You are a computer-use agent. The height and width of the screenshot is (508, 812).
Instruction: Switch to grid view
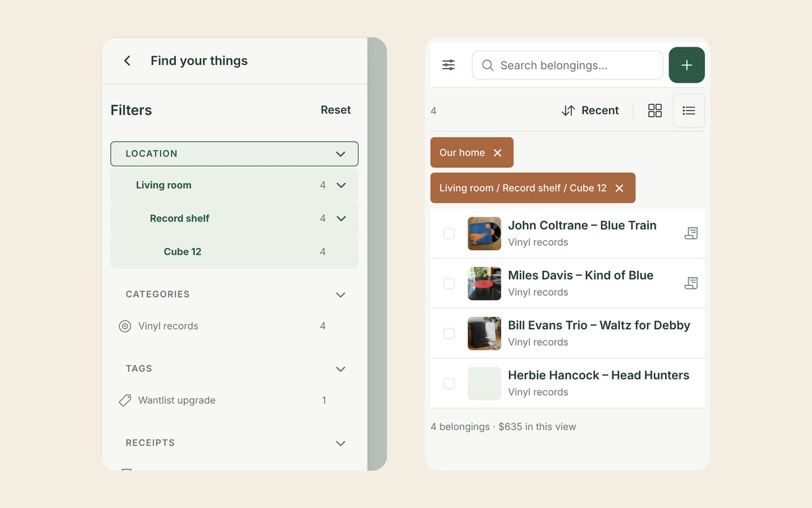pyautogui.click(x=655, y=110)
